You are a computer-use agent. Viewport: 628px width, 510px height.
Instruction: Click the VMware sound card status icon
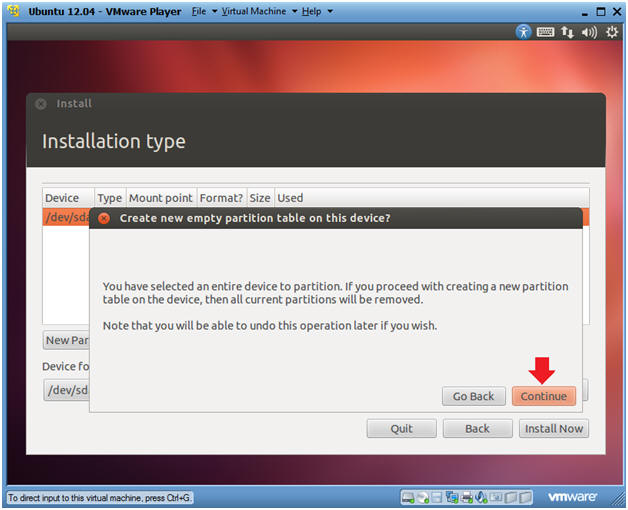pyautogui.click(x=481, y=497)
